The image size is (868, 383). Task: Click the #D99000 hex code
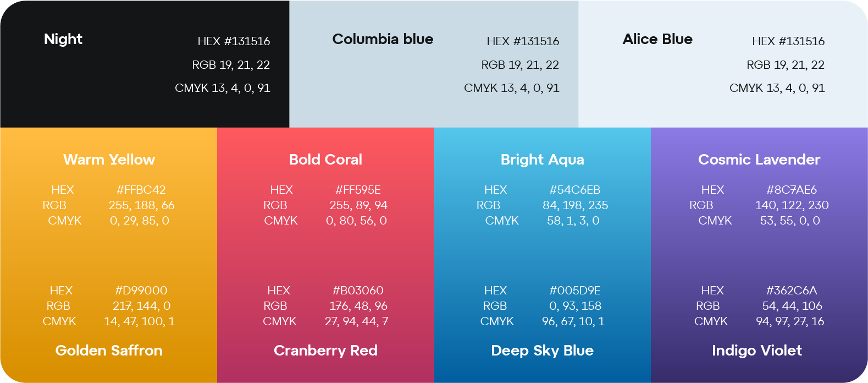pyautogui.click(x=141, y=291)
